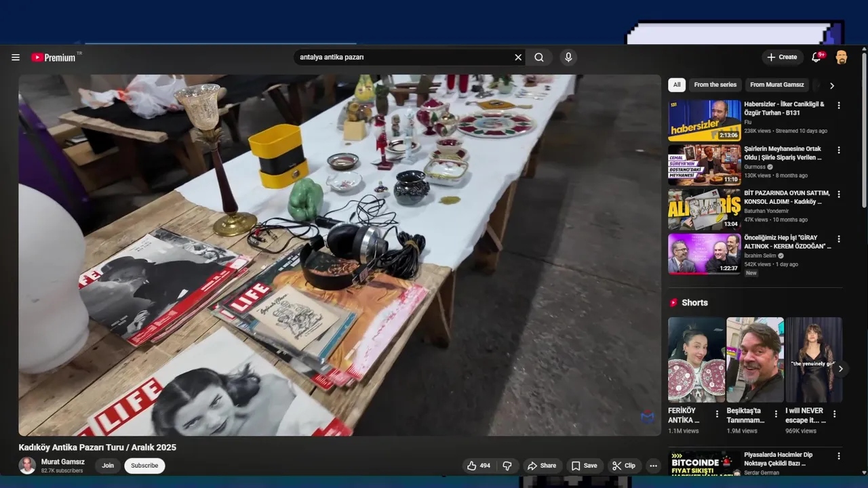The image size is (868, 488).
Task: Open options for Bit Pazarında video
Action: point(839,195)
